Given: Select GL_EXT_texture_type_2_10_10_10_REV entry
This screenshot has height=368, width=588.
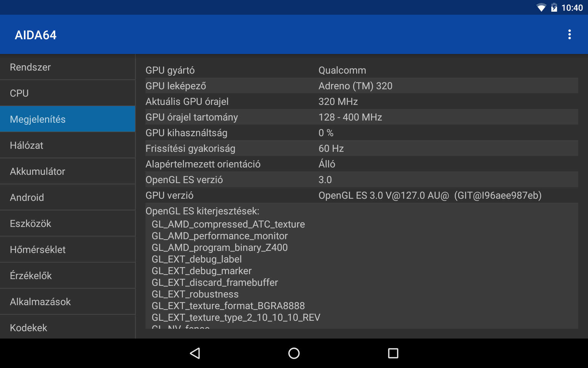Looking at the screenshot, I should click(236, 317).
